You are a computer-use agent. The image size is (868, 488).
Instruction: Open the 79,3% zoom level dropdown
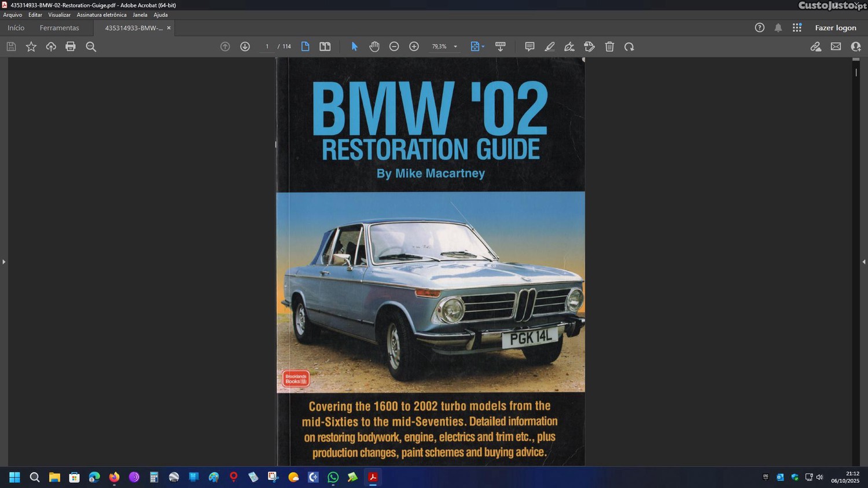click(455, 47)
